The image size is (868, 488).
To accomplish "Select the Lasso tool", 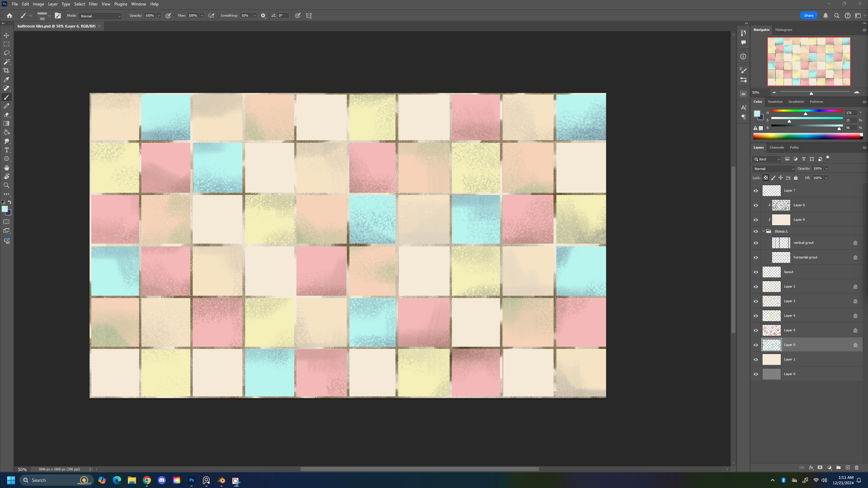I will [x=6, y=53].
